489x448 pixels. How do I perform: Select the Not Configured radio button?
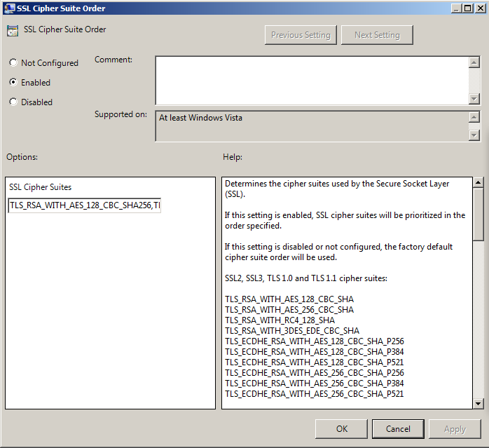click(13, 62)
